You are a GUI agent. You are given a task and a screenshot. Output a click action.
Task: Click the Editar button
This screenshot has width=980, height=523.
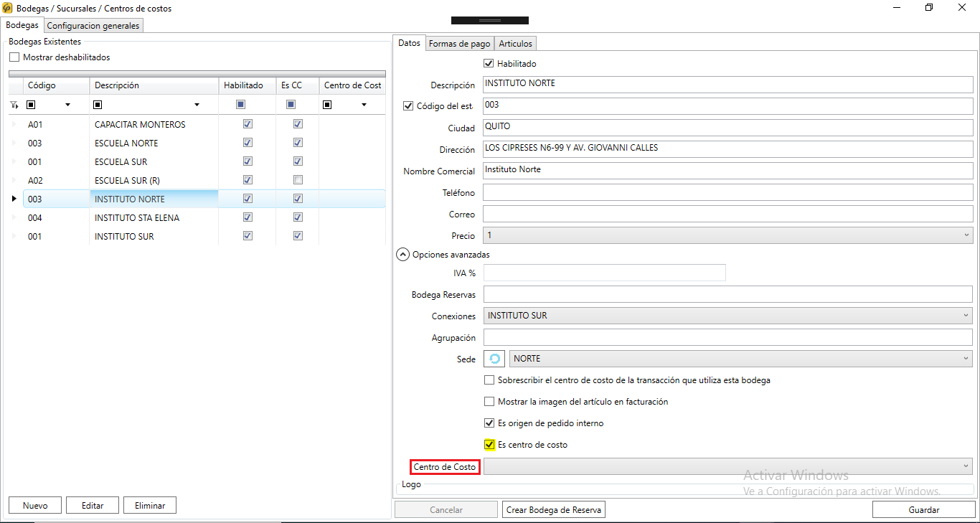point(93,505)
